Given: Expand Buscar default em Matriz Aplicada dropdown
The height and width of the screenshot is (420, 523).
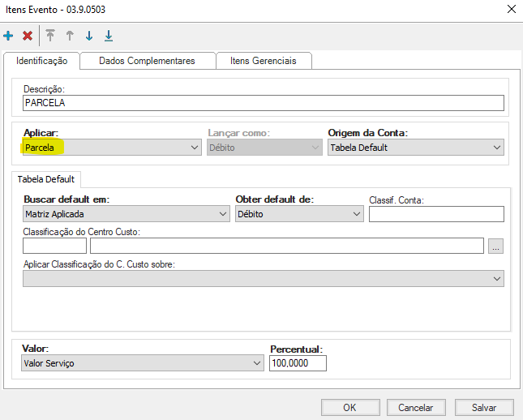Looking at the screenshot, I should pyautogui.click(x=126, y=214).
